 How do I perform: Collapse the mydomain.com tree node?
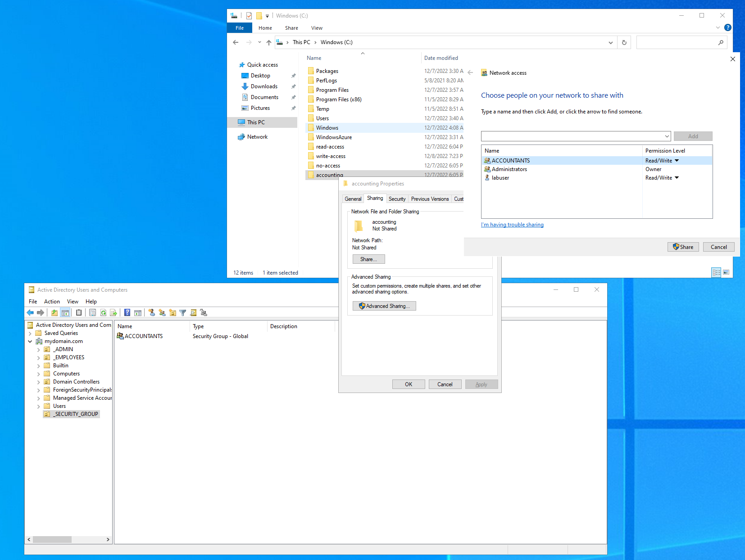(x=30, y=341)
